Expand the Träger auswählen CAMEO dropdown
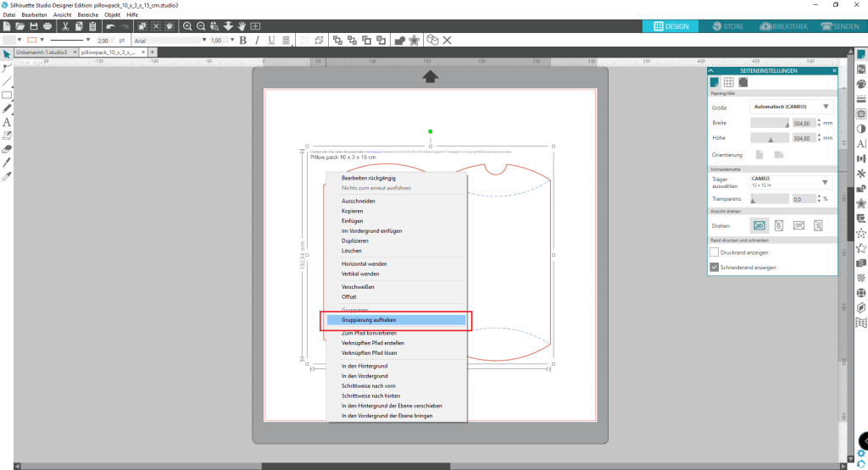 point(790,182)
